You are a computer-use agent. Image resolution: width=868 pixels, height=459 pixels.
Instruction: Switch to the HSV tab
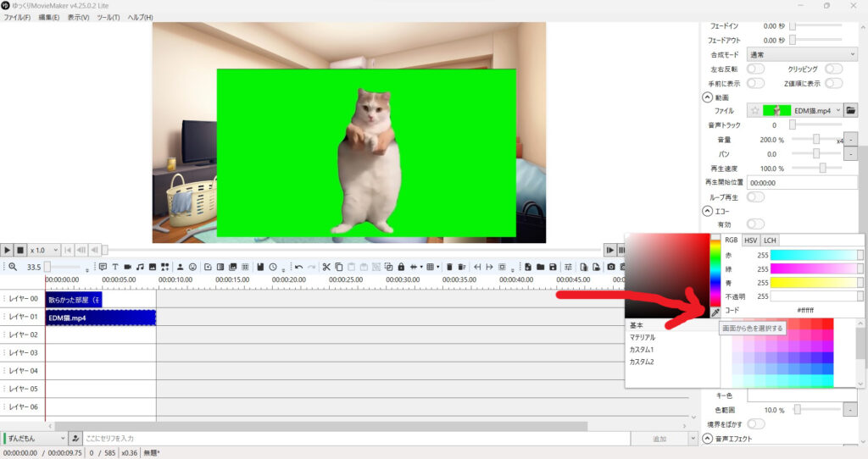751,240
